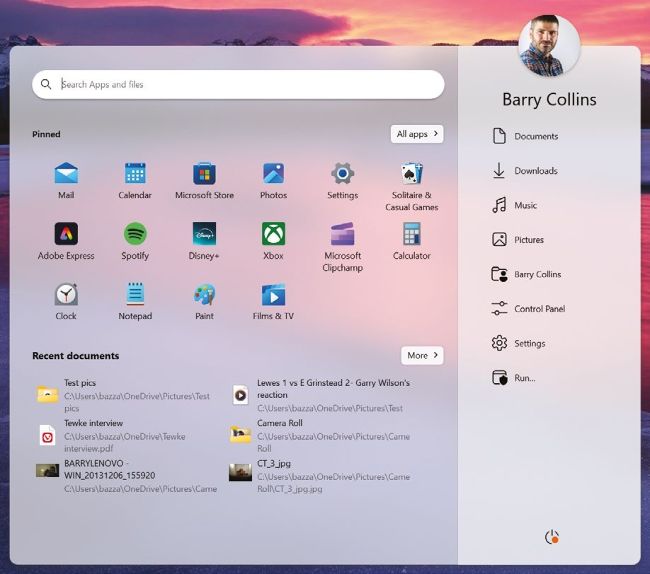650x574 pixels.
Task: Click Barry Collins profile picture
Action: [549, 46]
